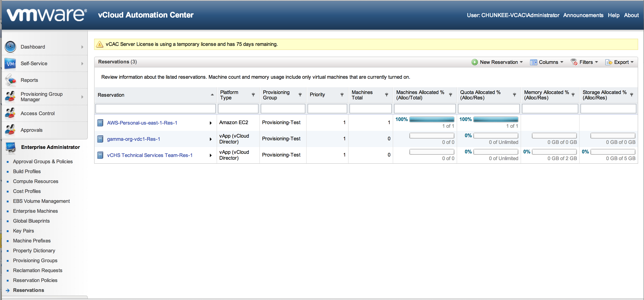Open the vCHS Technical Services Team-Res-1 link
644x300 pixels.
[x=150, y=155]
